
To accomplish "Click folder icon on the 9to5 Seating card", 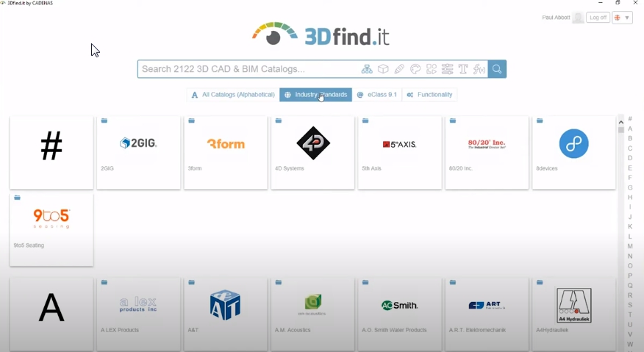I will pos(17,198).
